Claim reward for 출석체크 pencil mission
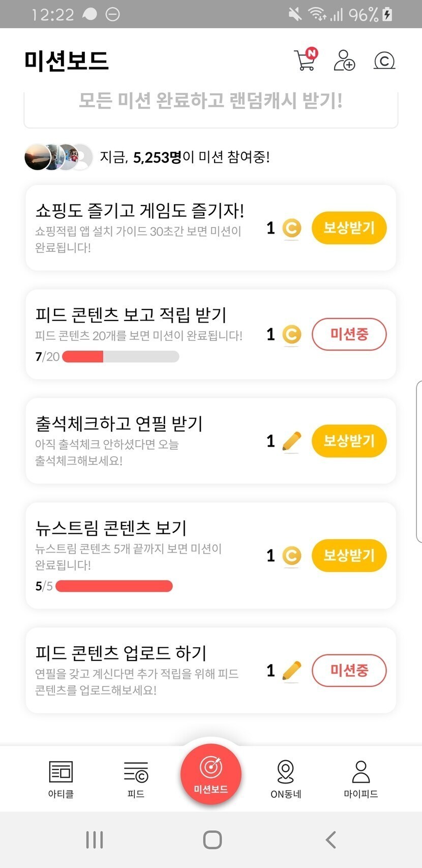 pyautogui.click(x=349, y=441)
